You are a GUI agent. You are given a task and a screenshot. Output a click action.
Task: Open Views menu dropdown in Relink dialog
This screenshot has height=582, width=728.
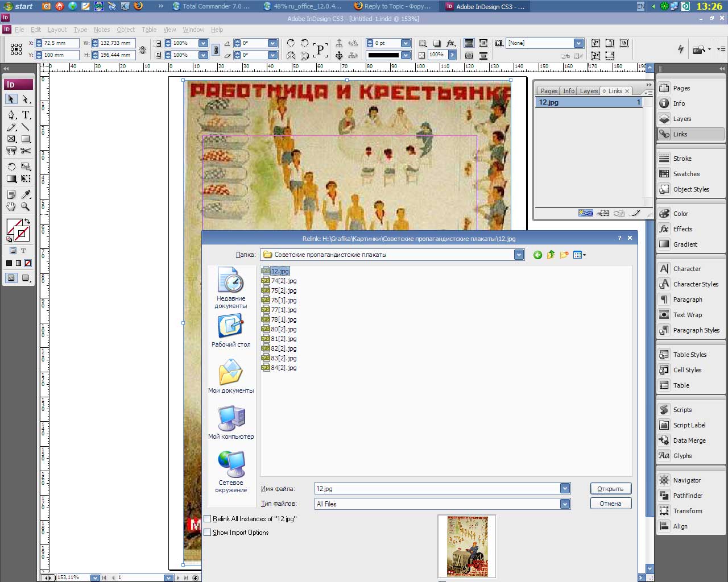pyautogui.click(x=580, y=255)
